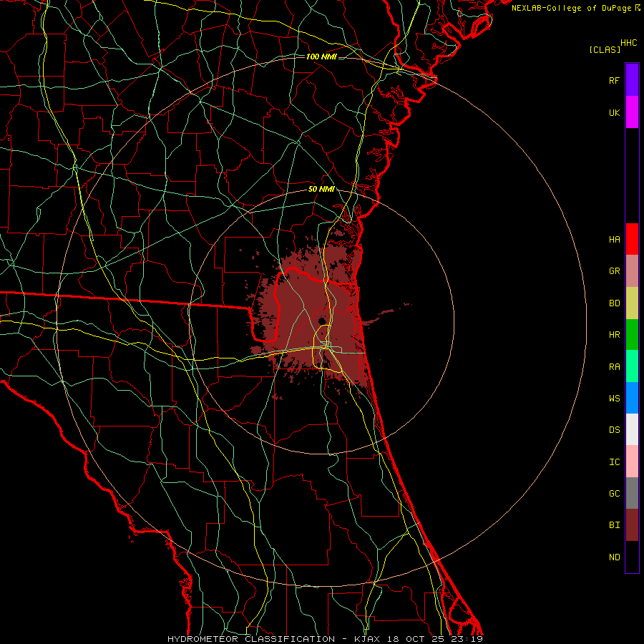Click the [CLAS] units label
This screenshot has height=644, width=644.
[x=605, y=49]
